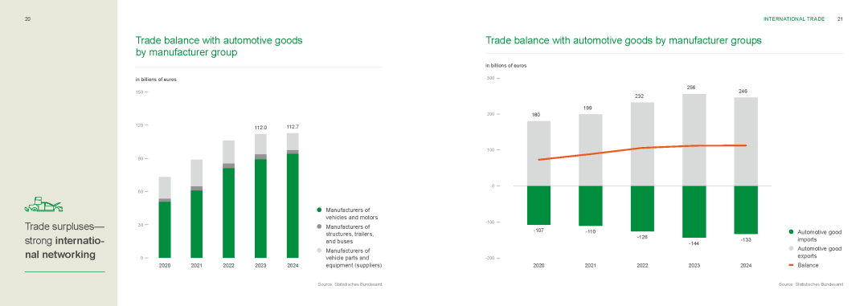The height and width of the screenshot is (306, 868).
Task: Click the gray automotive good exports legend dot
Action: pyautogui.click(x=791, y=248)
